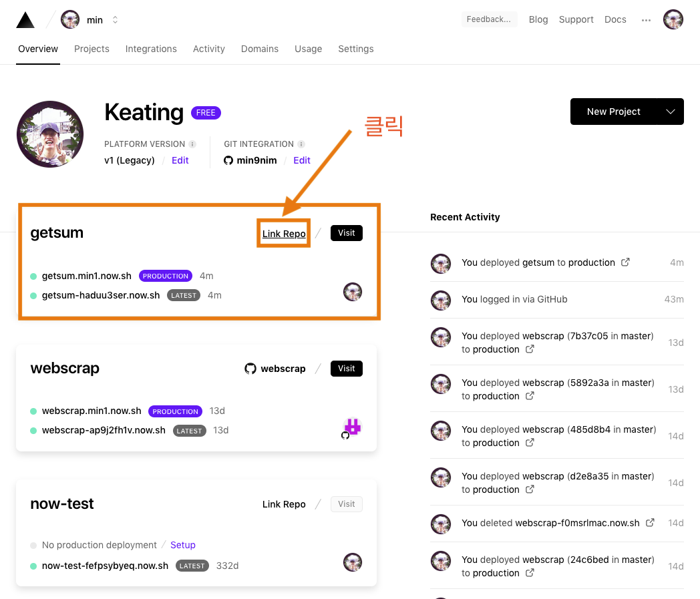Click the Git Integration info icon
The height and width of the screenshot is (599, 700).
pyautogui.click(x=301, y=144)
